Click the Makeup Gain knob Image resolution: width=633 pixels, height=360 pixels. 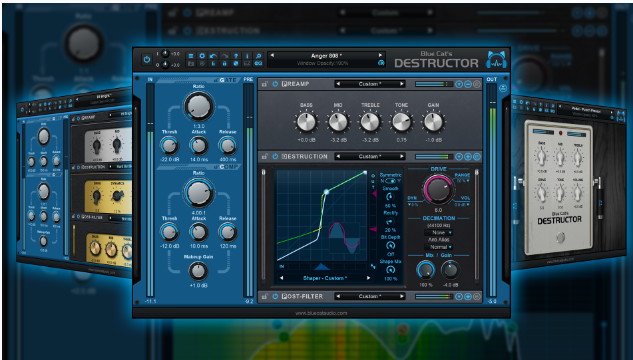(x=198, y=271)
